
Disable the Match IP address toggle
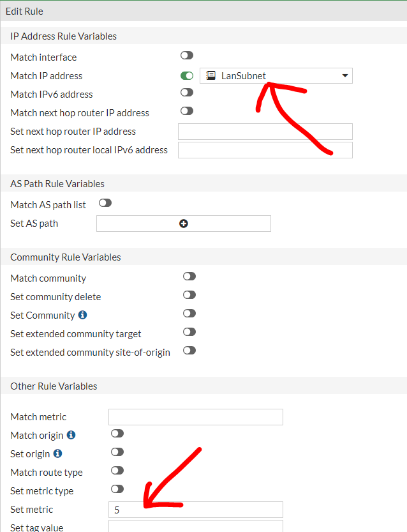(x=187, y=75)
